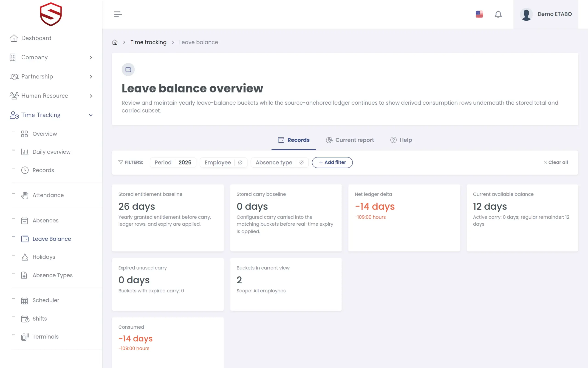Switch to the Records tab
This screenshot has height=368, width=588.
coord(294,140)
